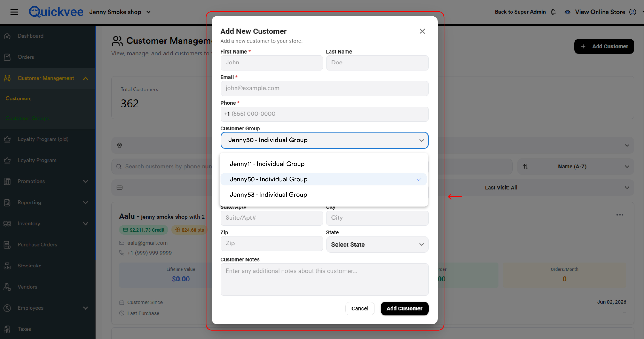Viewport: 644px width, 339px height.
Task: Open the Name (A-Z) sort dropdown
Action: [576, 167]
